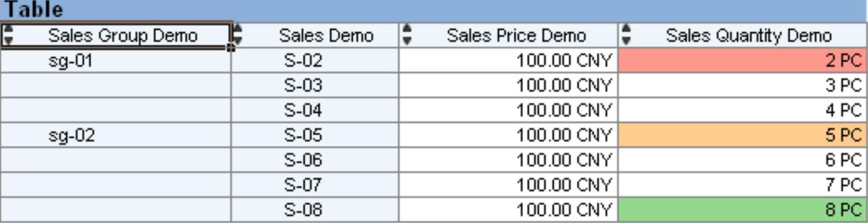The width and height of the screenshot is (868, 223).
Task: Click sort icon in Sales Demo header
Action: [x=238, y=35]
